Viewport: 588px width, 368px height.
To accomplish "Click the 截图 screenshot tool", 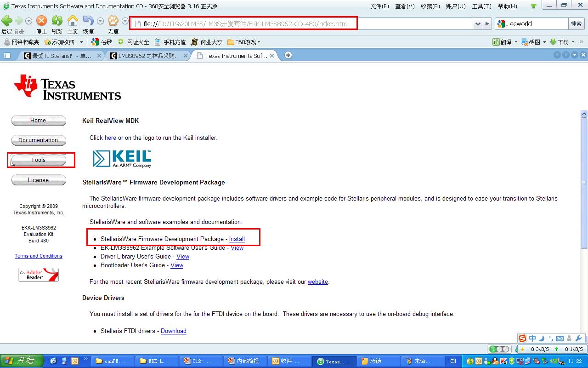I will [530, 42].
